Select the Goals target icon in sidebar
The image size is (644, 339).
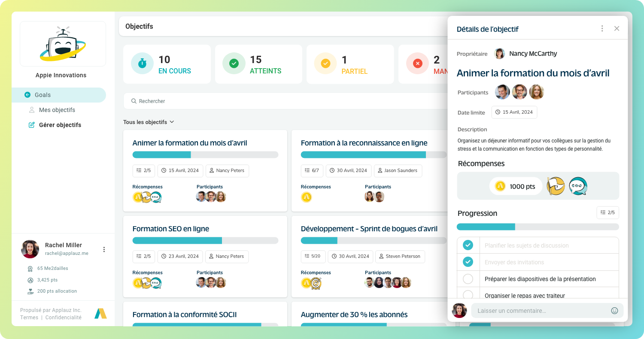27,95
